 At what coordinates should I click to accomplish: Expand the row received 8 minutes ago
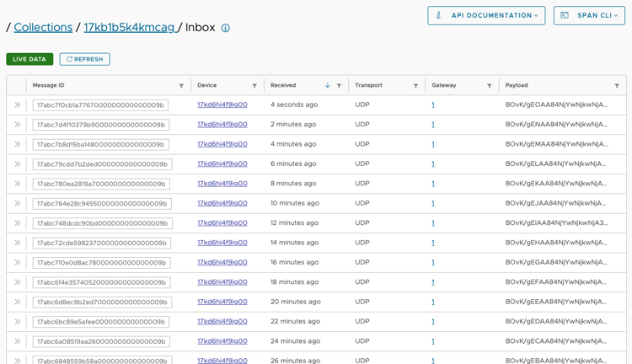click(x=18, y=184)
